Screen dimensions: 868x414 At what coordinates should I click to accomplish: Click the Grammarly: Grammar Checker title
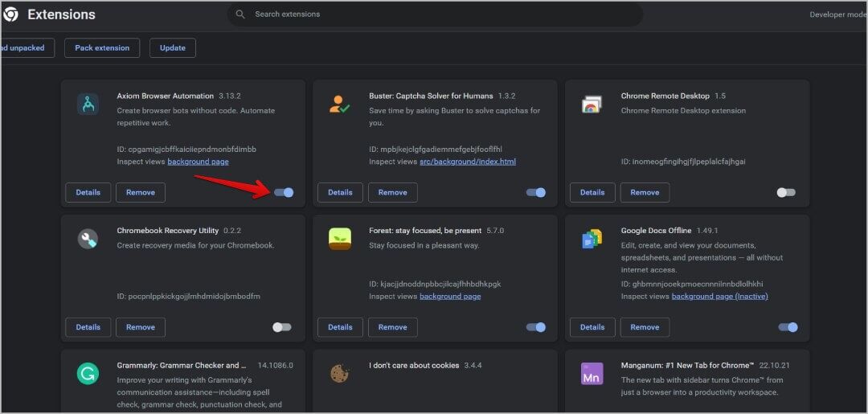[x=182, y=365]
